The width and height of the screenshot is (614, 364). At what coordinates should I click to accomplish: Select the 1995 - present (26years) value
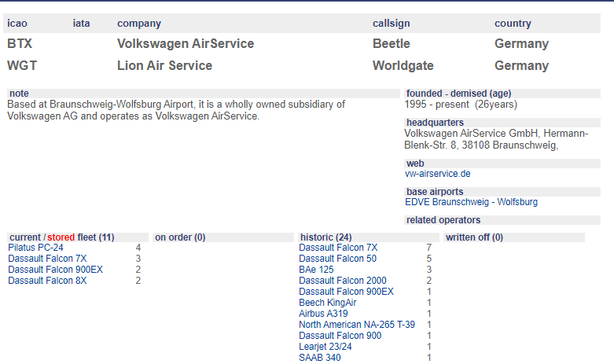(x=461, y=105)
